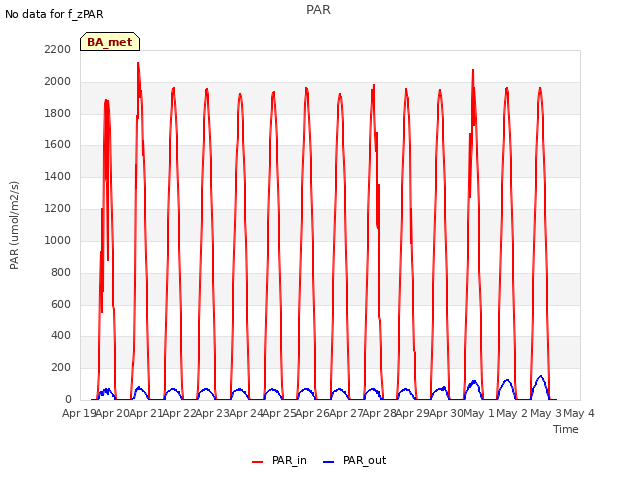Toggle PAR_in series in legend

[280, 460]
